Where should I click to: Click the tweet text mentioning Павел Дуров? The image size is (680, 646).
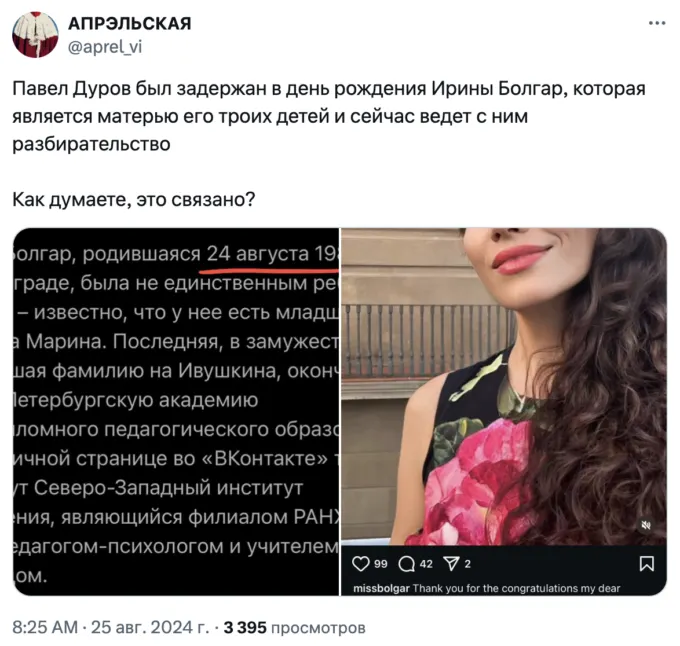[x=329, y=116]
